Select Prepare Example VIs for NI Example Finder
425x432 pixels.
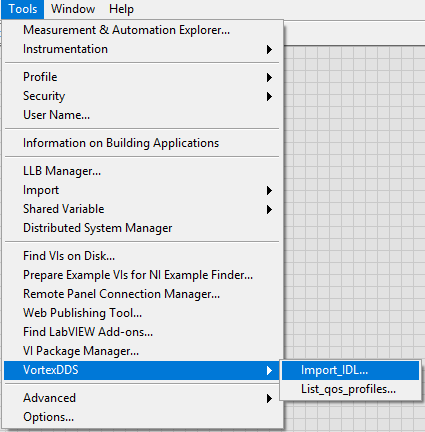(x=142, y=275)
